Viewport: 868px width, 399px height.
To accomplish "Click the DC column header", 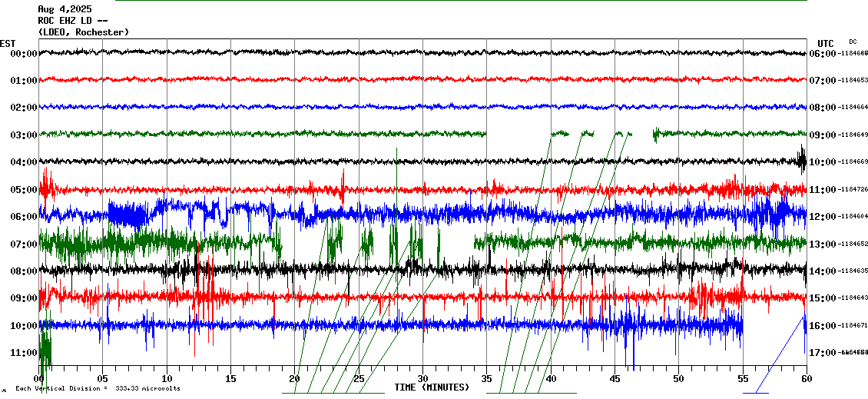I will (853, 42).
